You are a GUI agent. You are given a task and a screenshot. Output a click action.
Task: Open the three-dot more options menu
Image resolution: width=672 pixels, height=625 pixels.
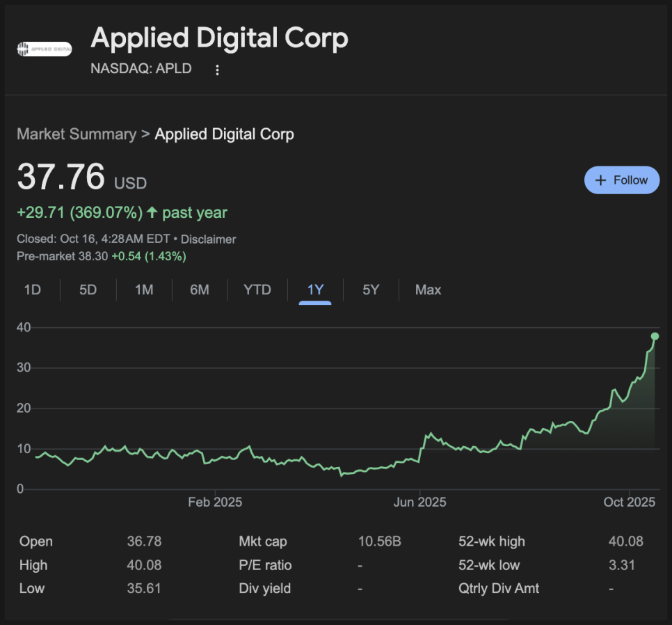(x=217, y=70)
